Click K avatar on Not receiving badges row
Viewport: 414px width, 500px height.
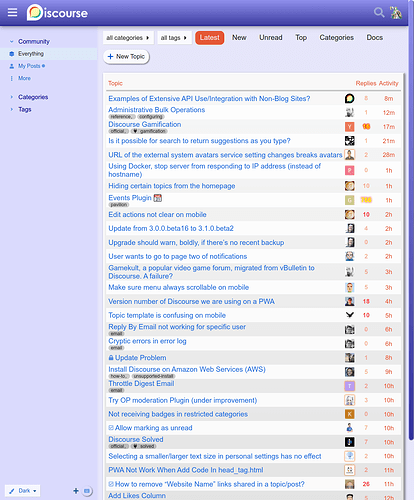[349, 414]
